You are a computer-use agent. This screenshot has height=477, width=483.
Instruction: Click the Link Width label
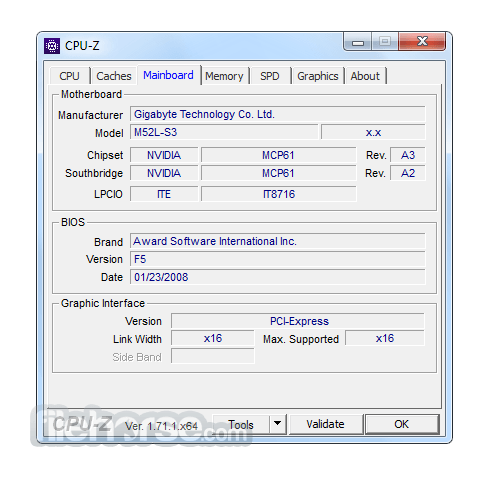(x=137, y=339)
